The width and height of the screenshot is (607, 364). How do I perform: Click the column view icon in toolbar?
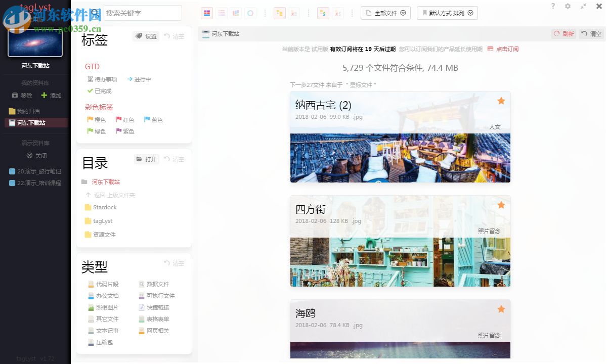pyautogui.click(x=236, y=13)
